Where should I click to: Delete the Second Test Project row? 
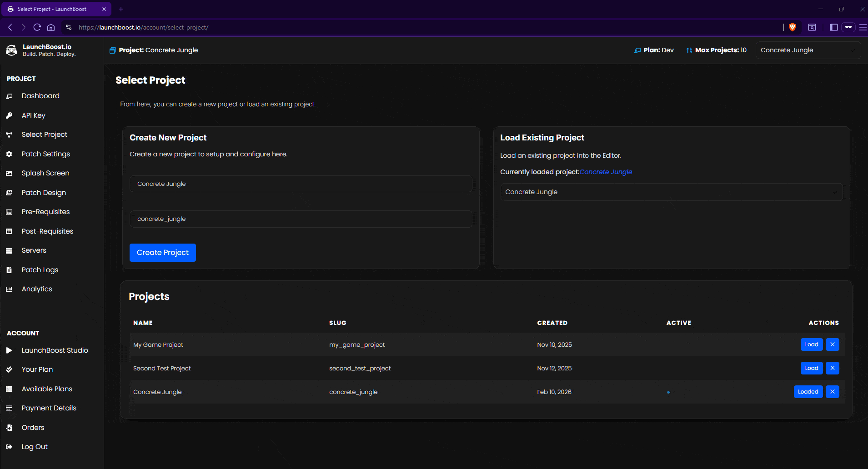pyautogui.click(x=833, y=368)
